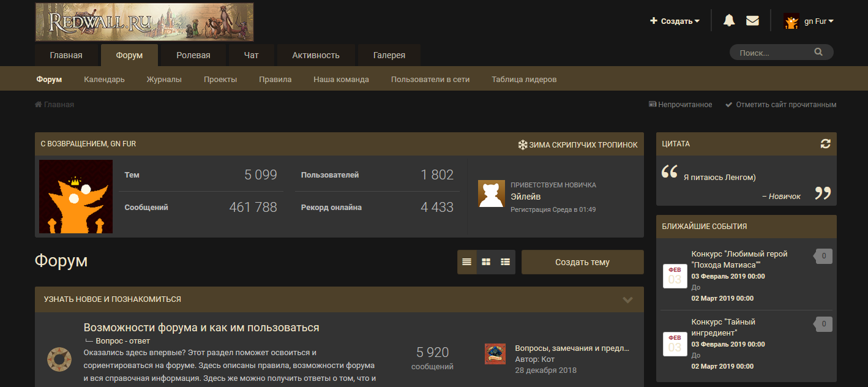Click gn Fur avatar in header
The width and height of the screenshot is (868, 387).
(791, 21)
